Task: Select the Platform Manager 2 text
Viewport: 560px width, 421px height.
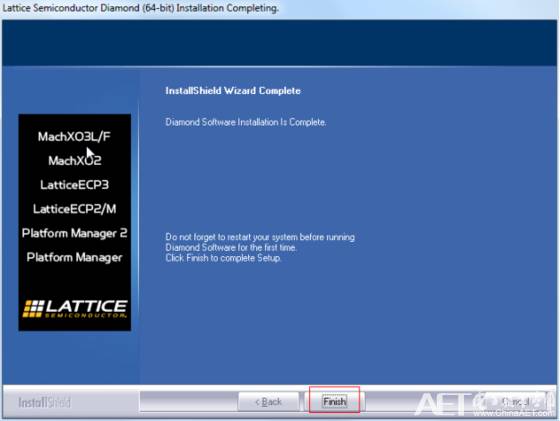Action: pos(75,233)
